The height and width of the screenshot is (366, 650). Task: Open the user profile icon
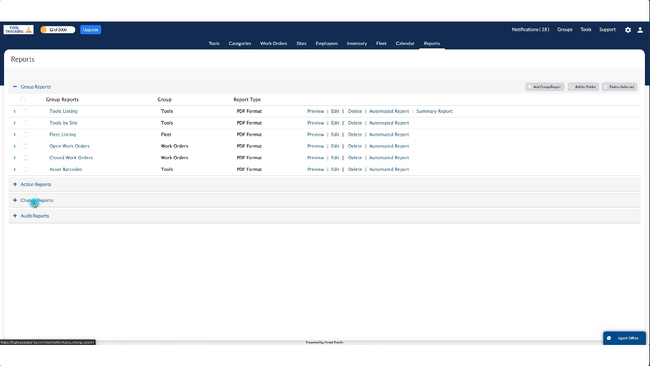[640, 30]
